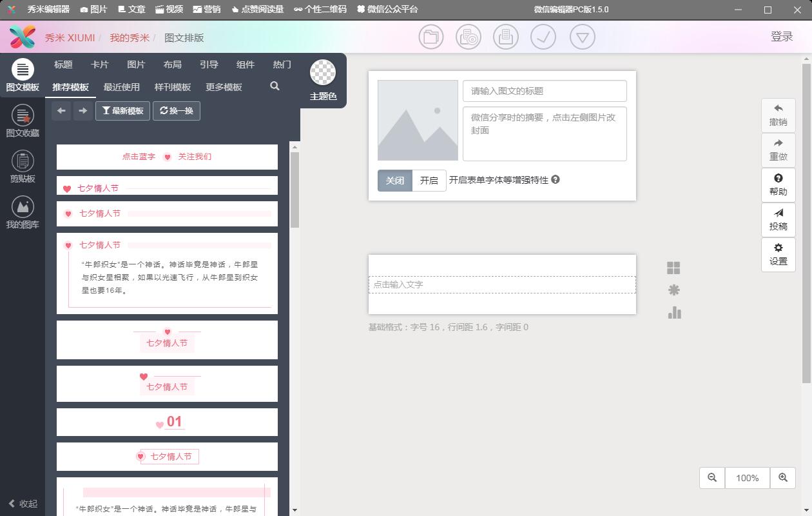Go to previous templates with left arrow
812x516 pixels.
point(61,111)
